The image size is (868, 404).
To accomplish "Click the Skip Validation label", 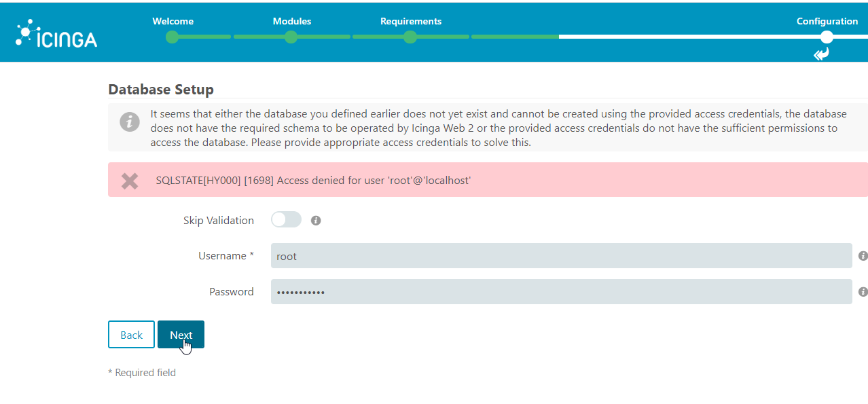I will (x=219, y=220).
